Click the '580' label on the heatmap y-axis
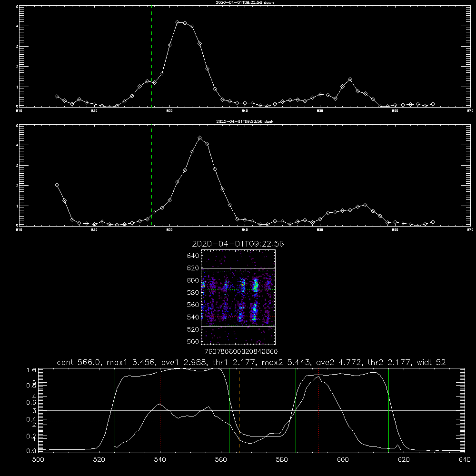476x476 pixels. [x=193, y=293]
